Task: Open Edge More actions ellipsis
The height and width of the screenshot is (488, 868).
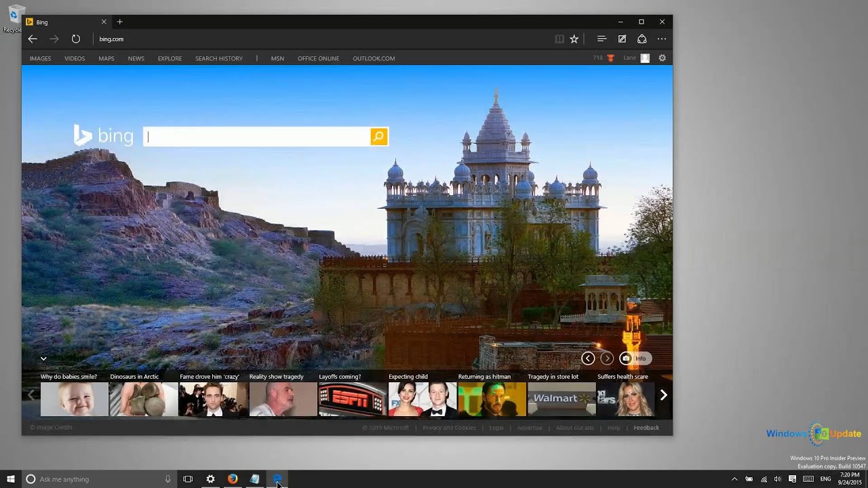Action: point(662,39)
